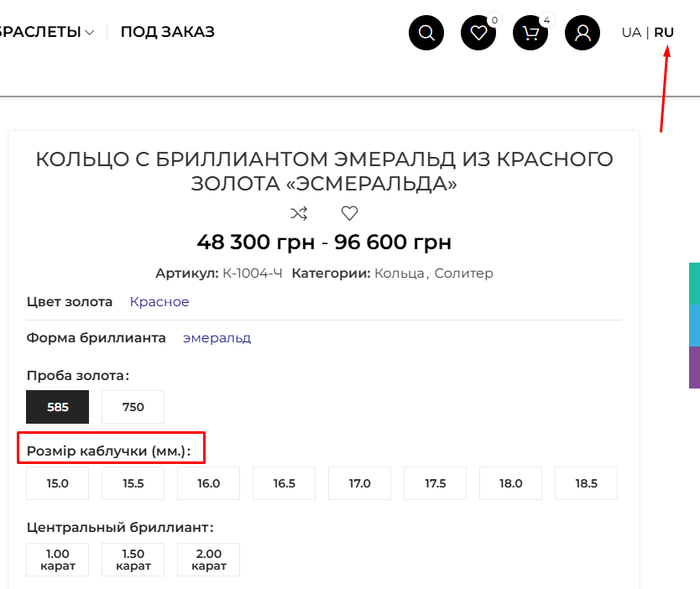Click the price range 48 300 грн - 96 600 грн

(324, 242)
